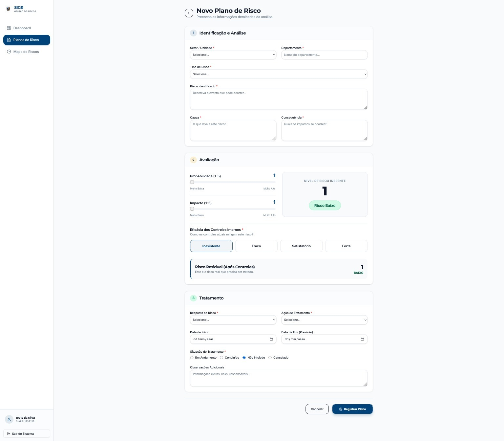Screen dimensions: 504x441
Task: Select the Concluído radio button
Action: click(221, 358)
